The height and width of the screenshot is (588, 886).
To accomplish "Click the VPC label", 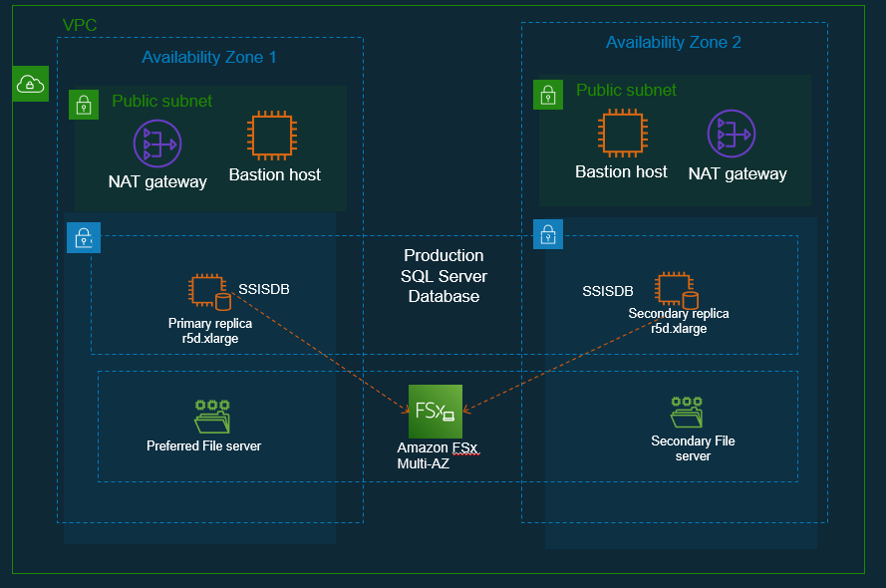I will click(80, 25).
